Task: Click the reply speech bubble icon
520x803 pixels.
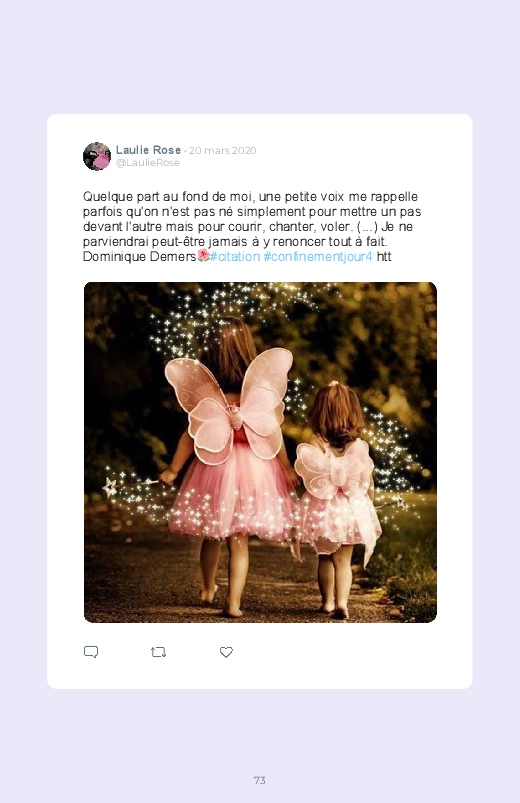Action: click(91, 652)
